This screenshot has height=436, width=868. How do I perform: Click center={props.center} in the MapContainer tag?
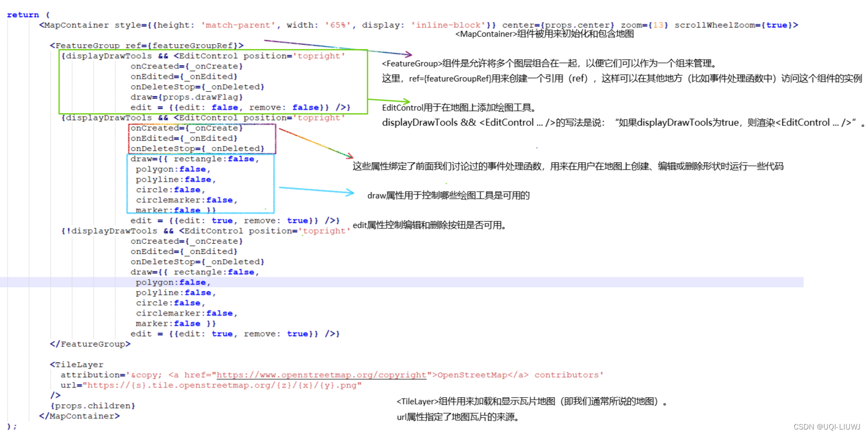558,25
